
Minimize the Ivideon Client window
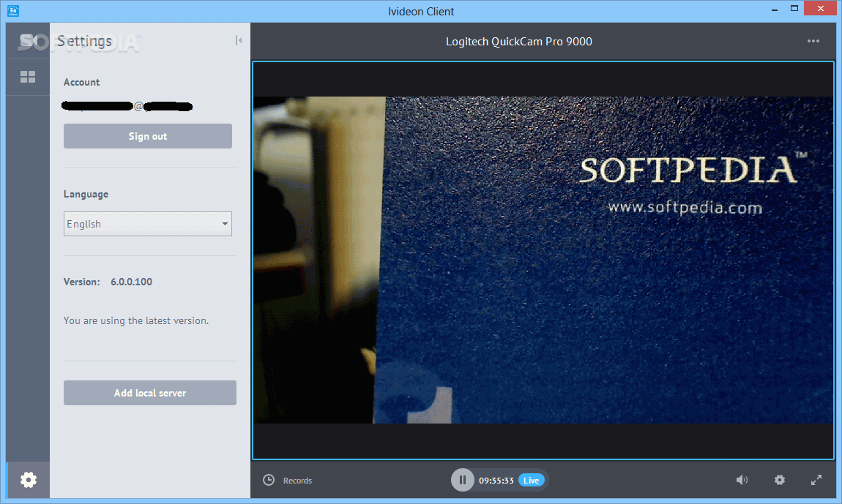click(775, 9)
